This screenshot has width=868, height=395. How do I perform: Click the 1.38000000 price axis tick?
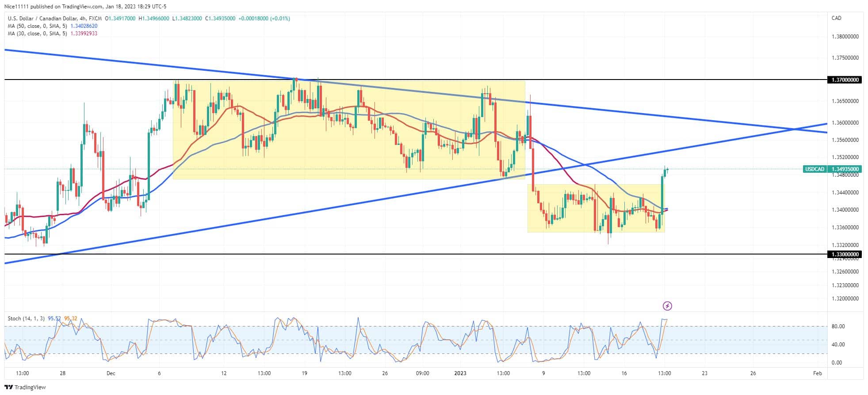pos(845,37)
